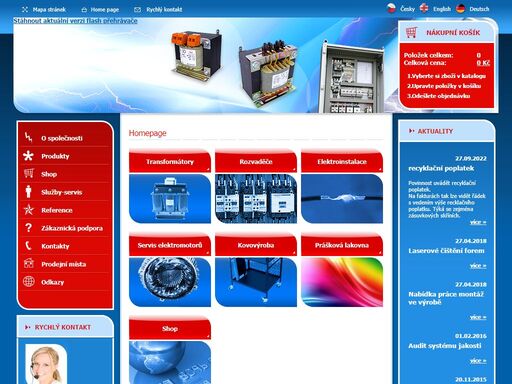This screenshot has height=384, width=512.
Task: Click the shopping cart icon in Nákupní košík
Action: pos(412,32)
